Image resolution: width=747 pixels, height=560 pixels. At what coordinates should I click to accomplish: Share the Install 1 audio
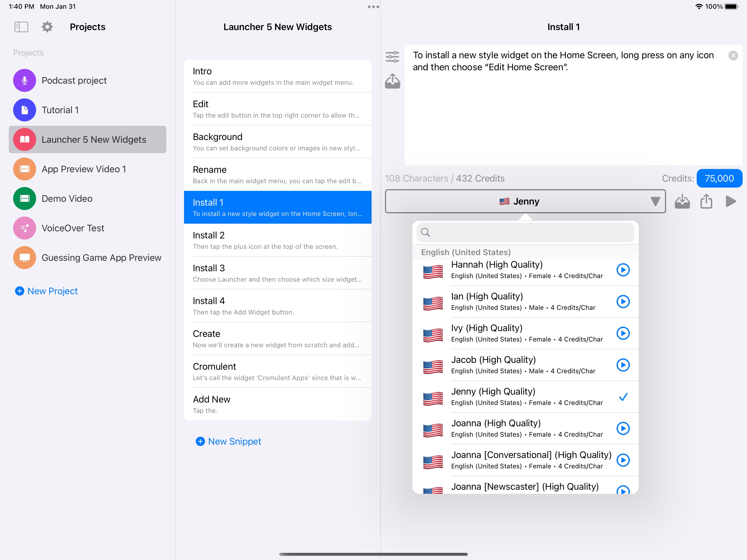pos(706,201)
